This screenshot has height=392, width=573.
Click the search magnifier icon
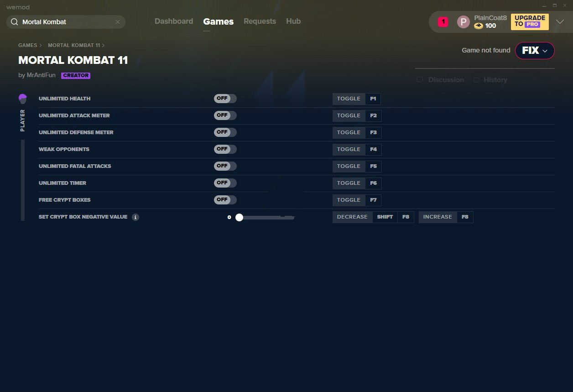14,22
